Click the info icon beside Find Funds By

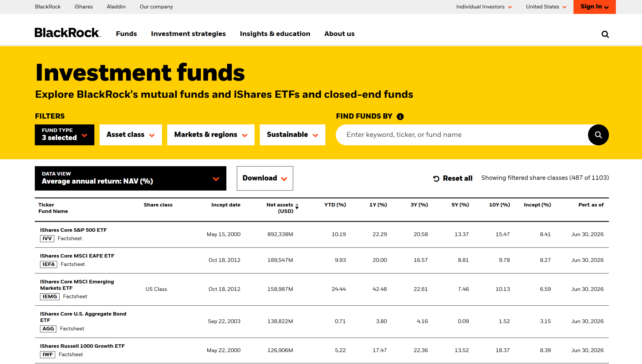coord(400,117)
